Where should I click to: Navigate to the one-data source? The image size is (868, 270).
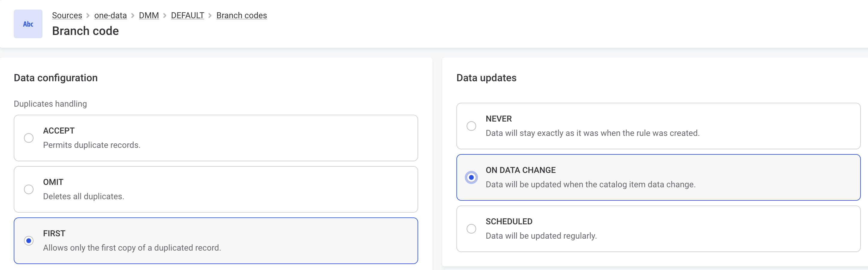pos(110,15)
